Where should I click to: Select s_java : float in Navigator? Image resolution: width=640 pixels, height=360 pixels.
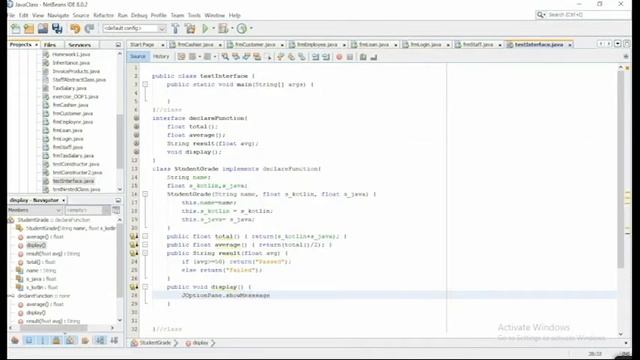tap(41, 279)
